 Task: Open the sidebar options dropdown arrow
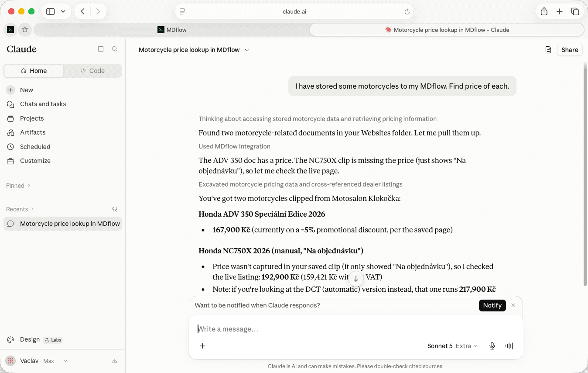pyautogui.click(x=63, y=11)
